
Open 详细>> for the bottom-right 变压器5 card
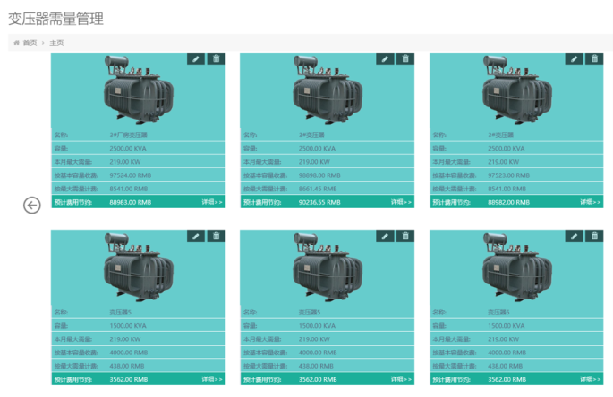[590, 379]
